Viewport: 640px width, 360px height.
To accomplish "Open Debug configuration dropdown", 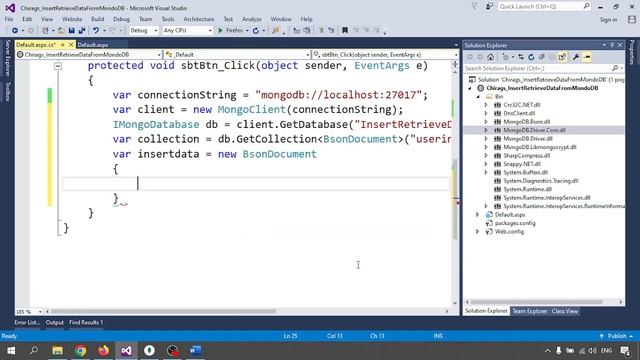I will click(144, 31).
